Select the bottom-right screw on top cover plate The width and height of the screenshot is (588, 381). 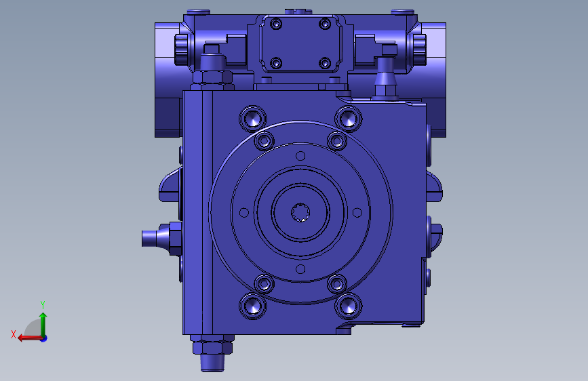click(x=325, y=62)
